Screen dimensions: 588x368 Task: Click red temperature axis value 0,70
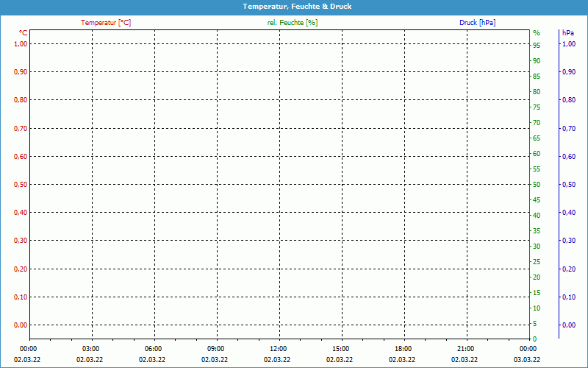(x=21, y=128)
